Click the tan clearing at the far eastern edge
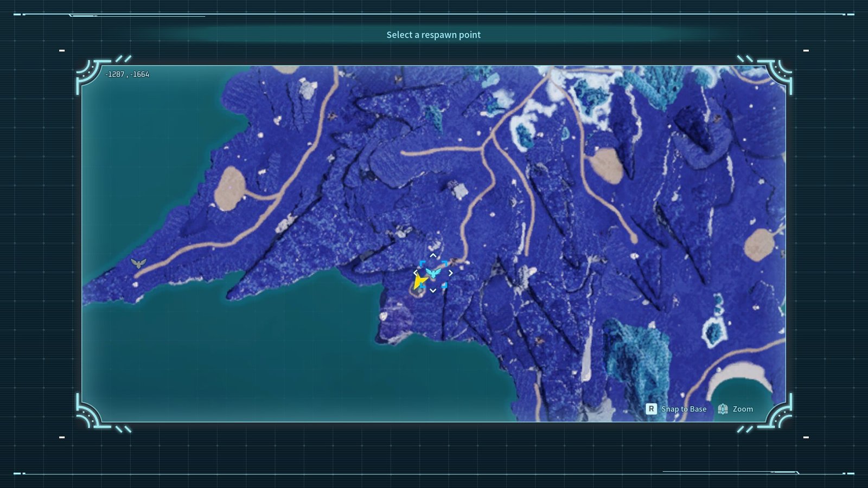This screenshot has height=488, width=868. point(758,245)
